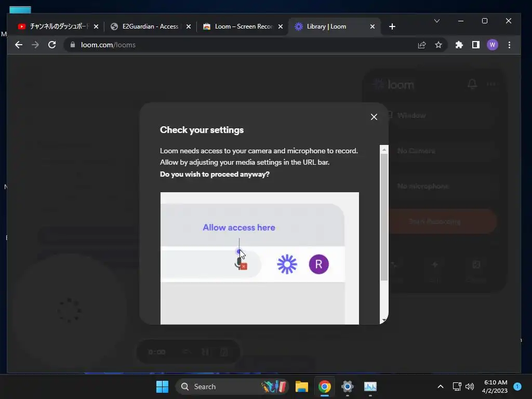
Task: Bookmark this tab with the star icon
Action: 438,45
